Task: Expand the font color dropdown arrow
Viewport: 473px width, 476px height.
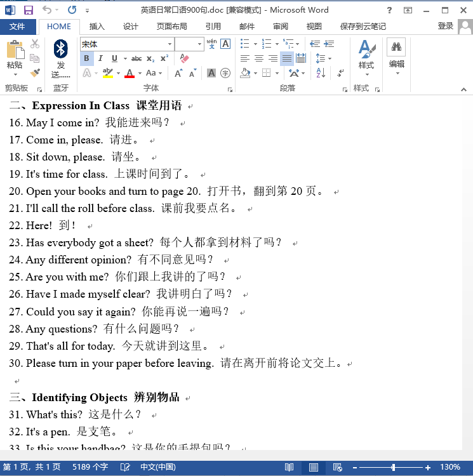Action: (140, 73)
